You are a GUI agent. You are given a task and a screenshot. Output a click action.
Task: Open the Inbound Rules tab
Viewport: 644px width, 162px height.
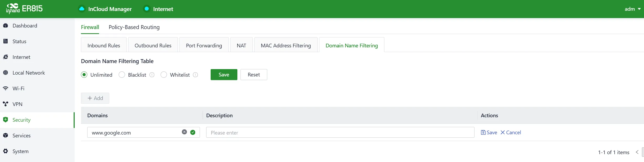[x=104, y=45]
